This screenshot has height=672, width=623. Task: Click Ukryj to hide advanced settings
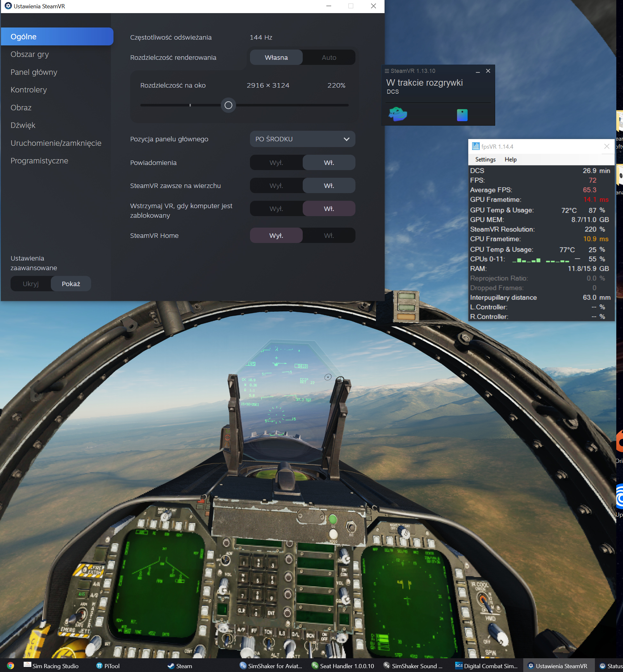coord(31,284)
